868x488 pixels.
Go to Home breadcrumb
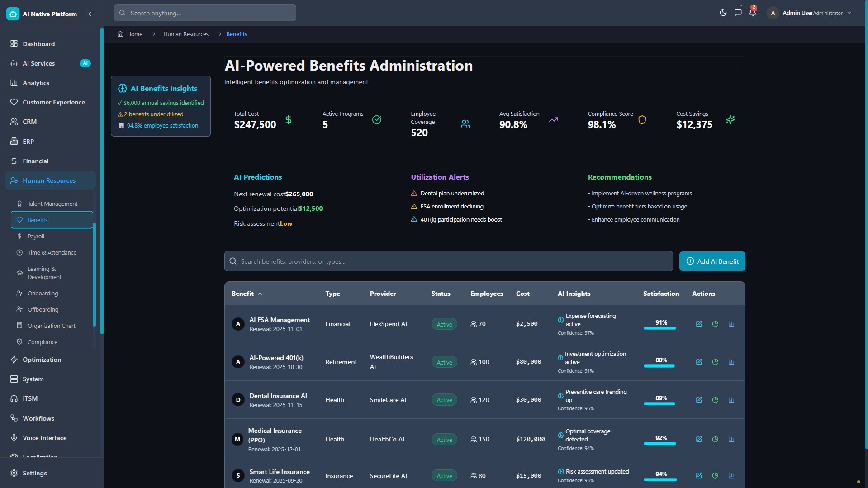pyautogui.click(x=130, y=34)
